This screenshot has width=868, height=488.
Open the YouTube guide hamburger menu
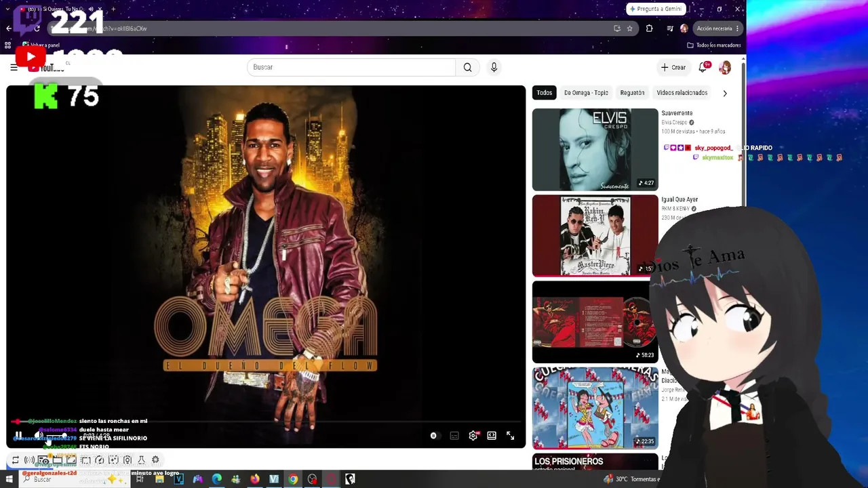(x=14, y=67)
